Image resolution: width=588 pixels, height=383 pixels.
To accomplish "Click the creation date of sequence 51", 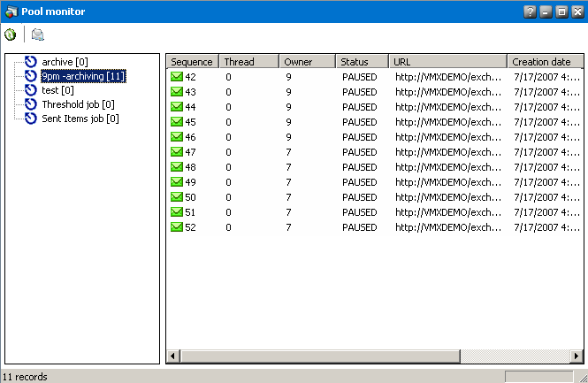I will click(x=546, y=212).
